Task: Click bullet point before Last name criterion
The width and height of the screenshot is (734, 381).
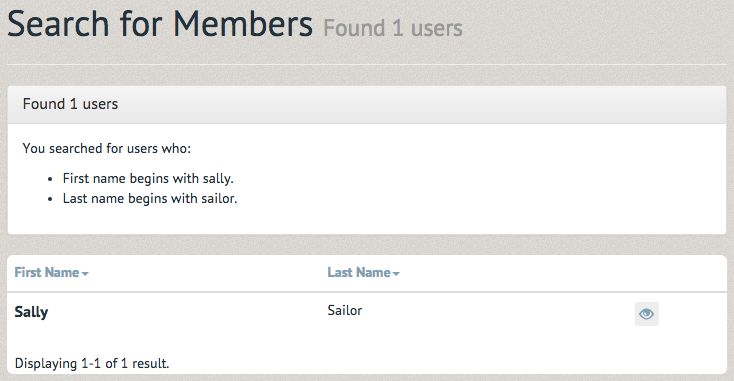Action: [50, 199]
